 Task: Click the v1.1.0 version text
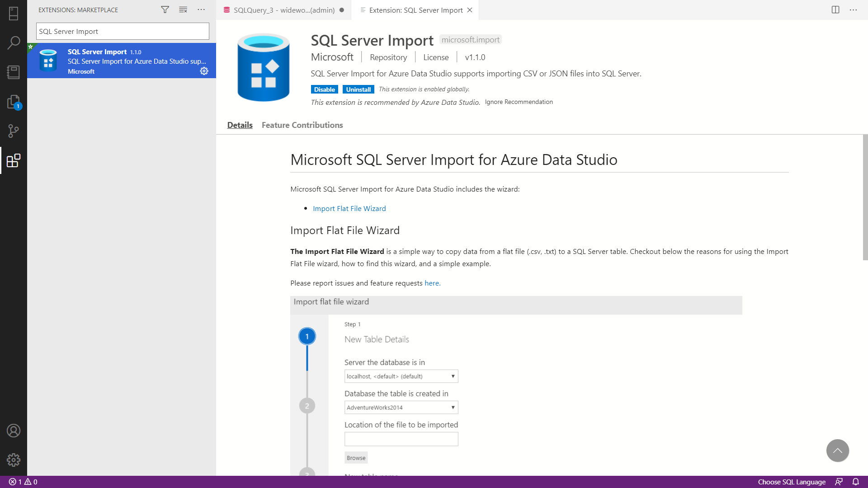(475, 57)
